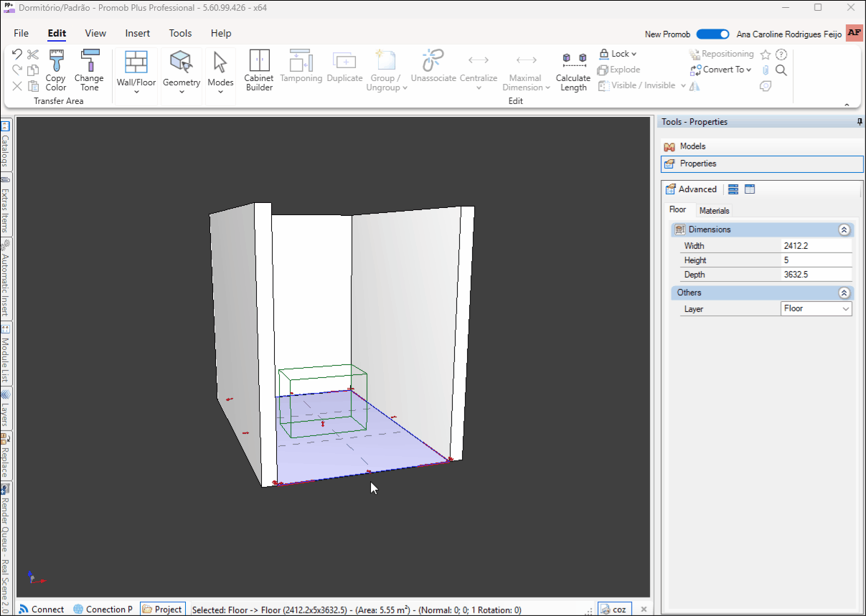The image size is (866, 616).
Task: Open the Models panel
Action: tap(692, 146)
